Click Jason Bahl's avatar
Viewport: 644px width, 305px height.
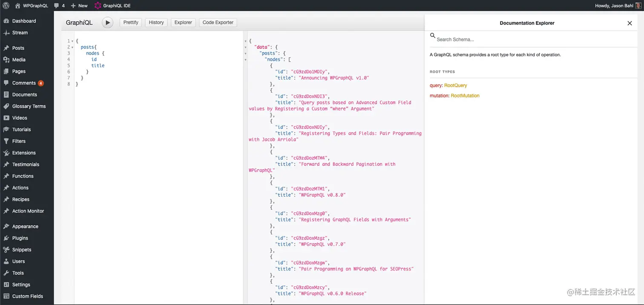(638, 6)
